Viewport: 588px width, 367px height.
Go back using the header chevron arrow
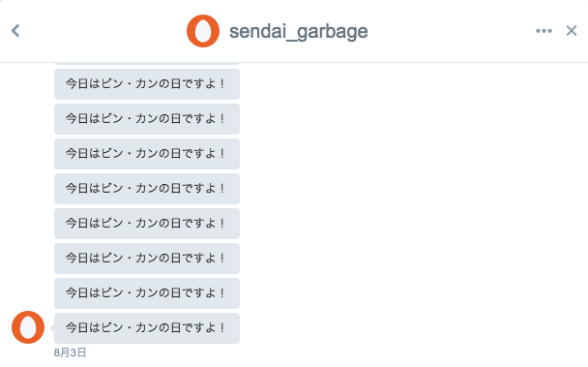tap(15, 31)
